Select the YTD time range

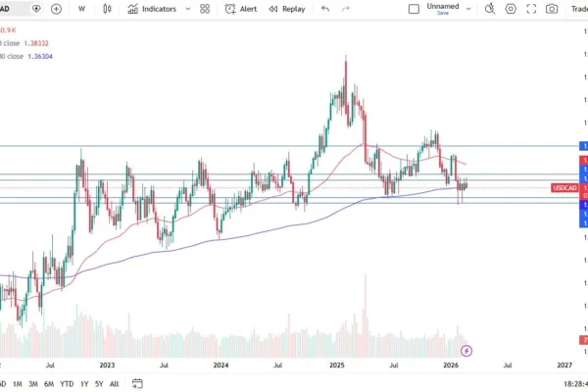[67, 383]
